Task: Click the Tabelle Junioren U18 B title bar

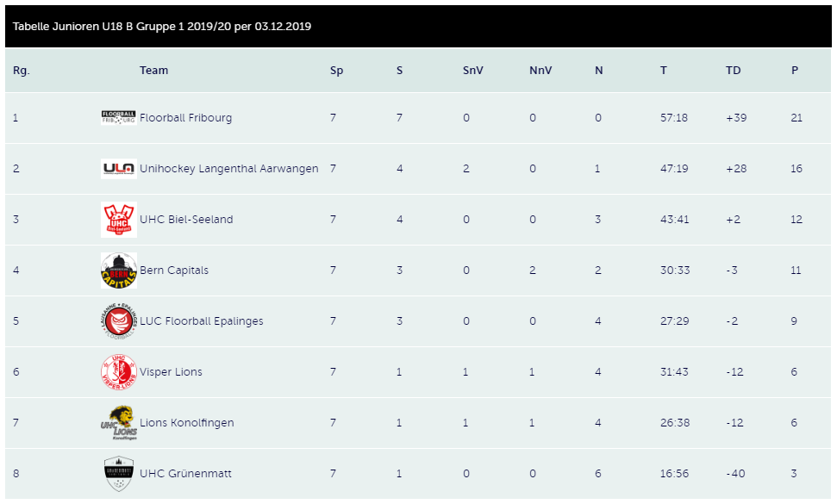Action: [x=419, y=26]
